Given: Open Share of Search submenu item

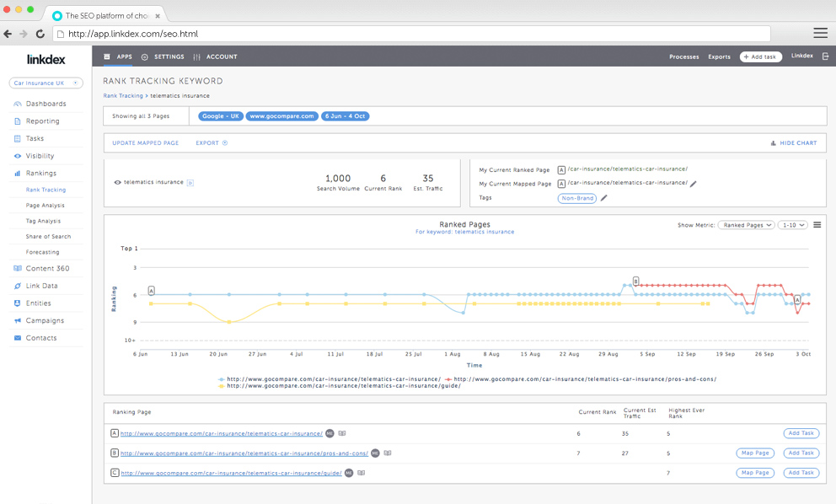Looking at the screenshot, I should point(48,236).
